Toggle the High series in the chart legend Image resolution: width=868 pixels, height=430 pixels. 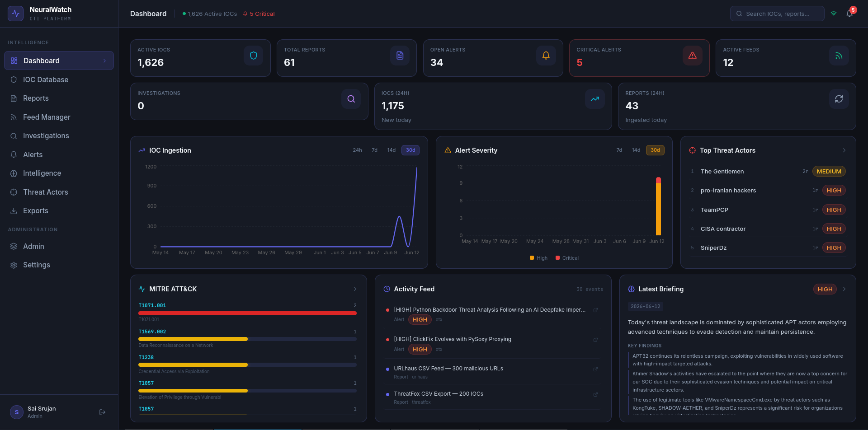pos(538,258)
